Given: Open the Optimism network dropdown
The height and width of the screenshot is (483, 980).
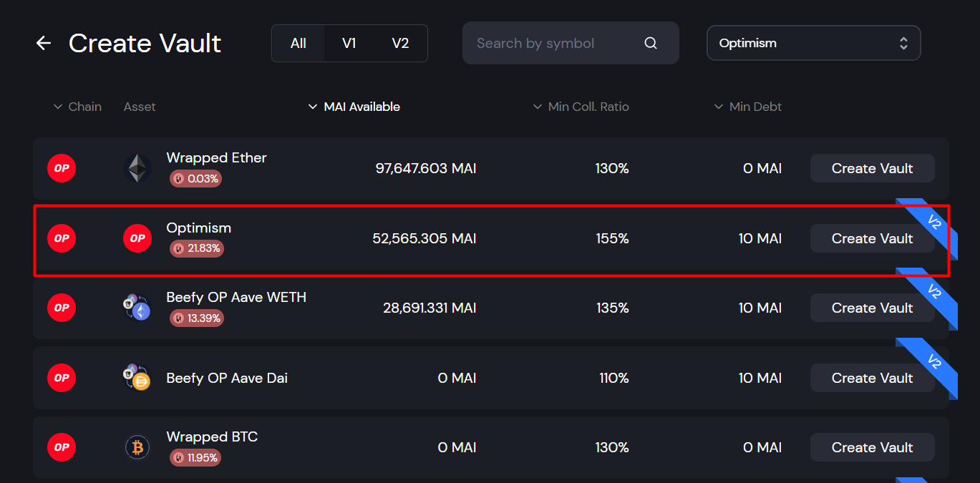Looking at the screenshot, I should pos(813,43).
